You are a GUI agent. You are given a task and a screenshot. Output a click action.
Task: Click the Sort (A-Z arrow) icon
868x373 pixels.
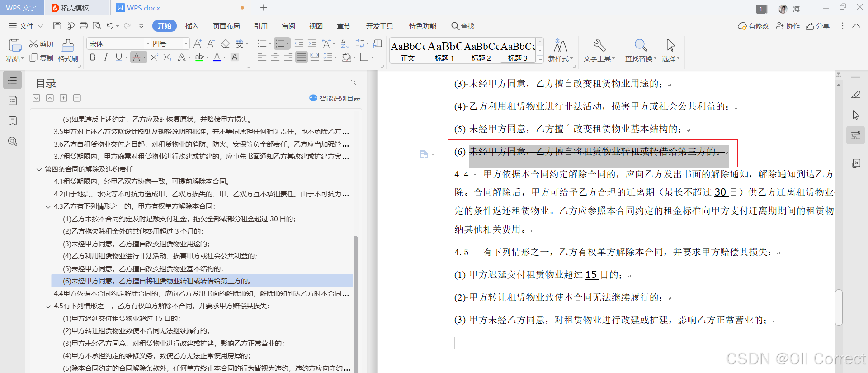[x=345, y=43]
